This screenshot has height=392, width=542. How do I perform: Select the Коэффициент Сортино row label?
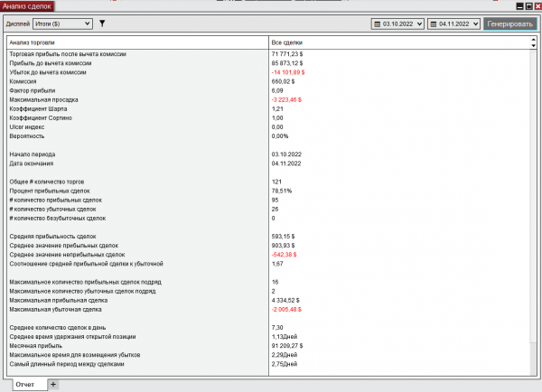click(41, 118)
